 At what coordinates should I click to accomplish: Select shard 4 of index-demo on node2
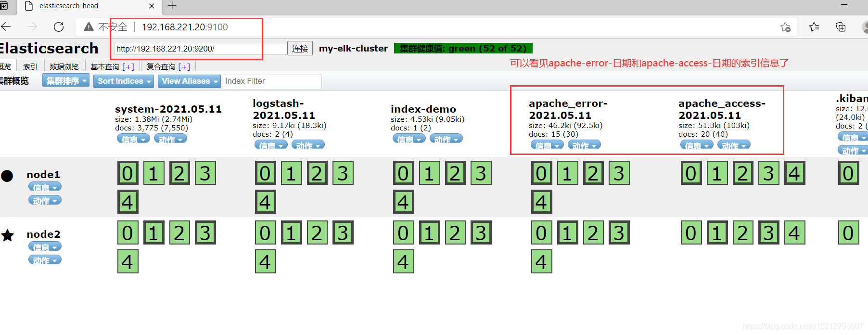coord(403,262)
